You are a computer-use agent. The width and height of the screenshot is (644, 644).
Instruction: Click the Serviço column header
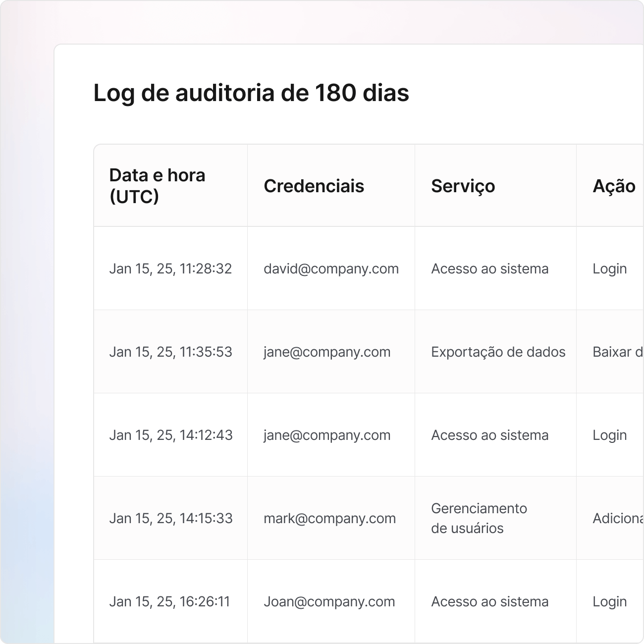coord(463,186)
